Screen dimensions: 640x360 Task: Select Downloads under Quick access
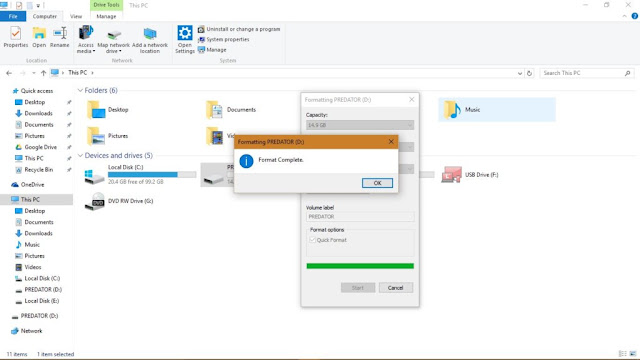34,113
